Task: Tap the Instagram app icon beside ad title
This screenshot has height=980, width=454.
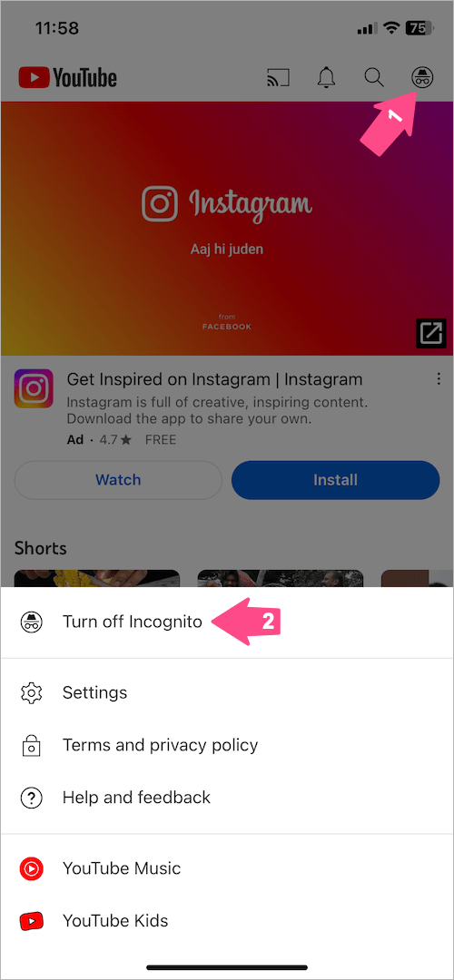Action: [x=35, y=388]
